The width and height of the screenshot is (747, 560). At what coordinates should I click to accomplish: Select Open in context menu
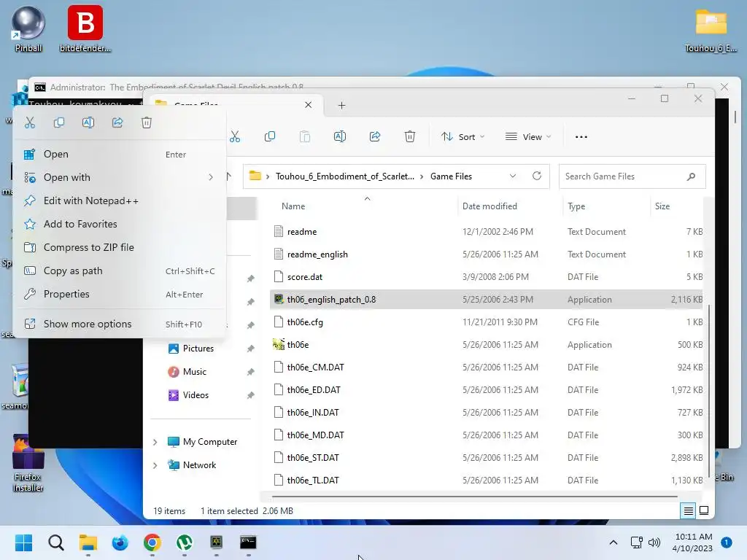click(120, 155)
